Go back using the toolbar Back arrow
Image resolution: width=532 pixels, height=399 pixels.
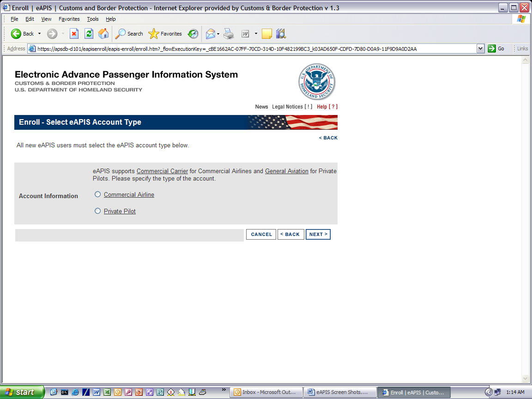click(16, 34)
